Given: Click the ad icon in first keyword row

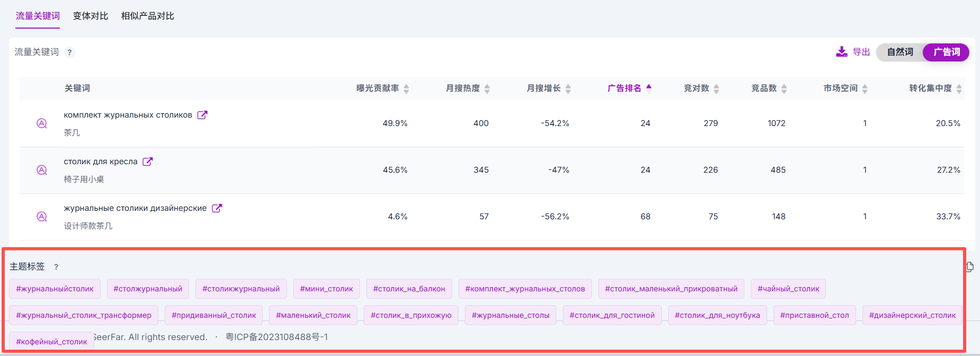Looking at the screenshot, I should 42,123.
